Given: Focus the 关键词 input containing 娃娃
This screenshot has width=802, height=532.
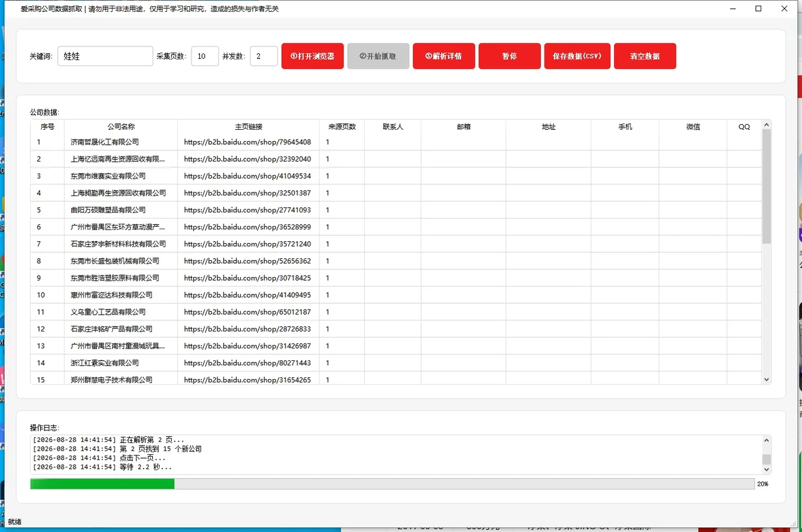Looking at the screenshot, I should 105,56.
